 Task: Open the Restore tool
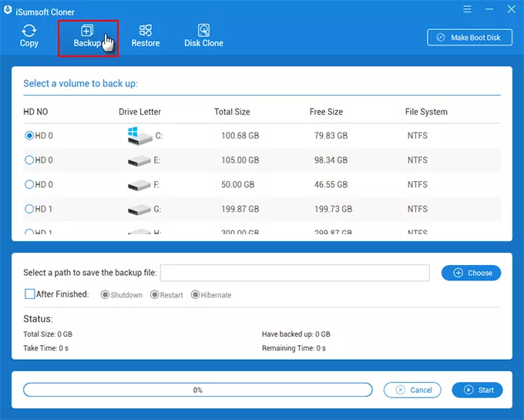tap(146, 36)
